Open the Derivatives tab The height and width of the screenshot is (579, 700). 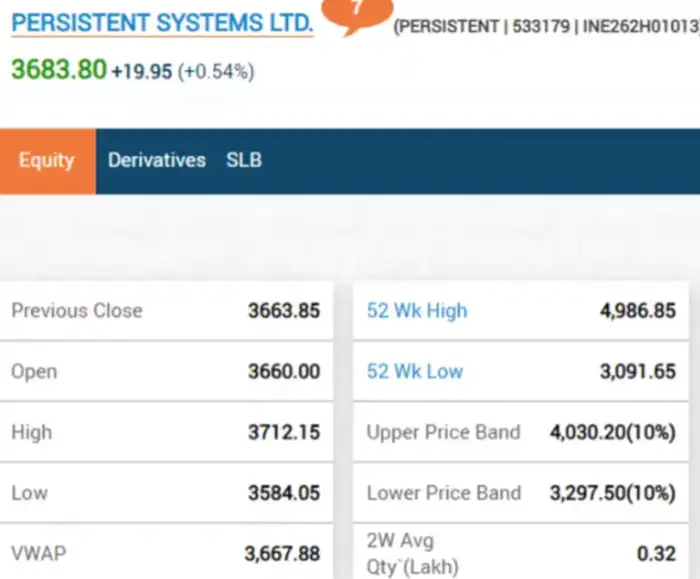pyautogui.click(x=157, y=160)
